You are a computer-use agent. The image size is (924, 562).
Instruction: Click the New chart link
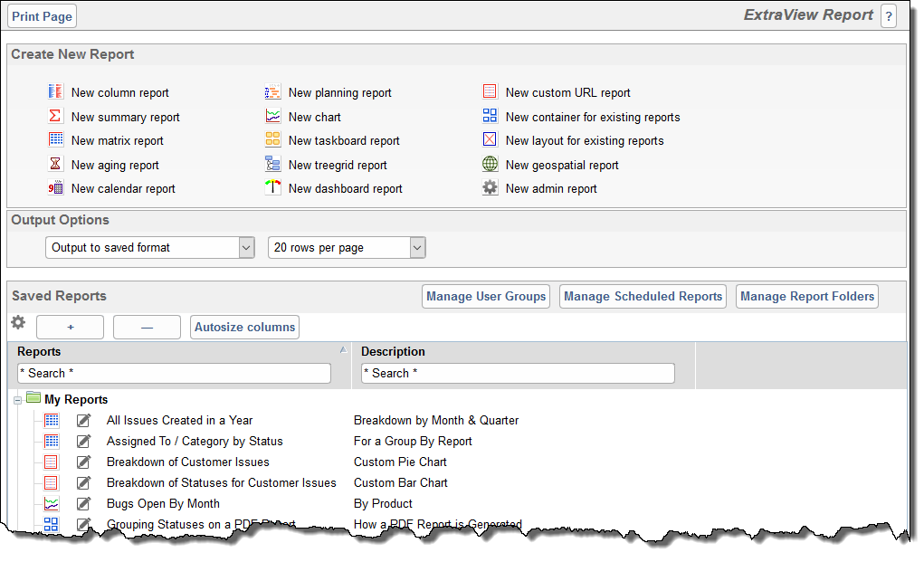point(315,118)
